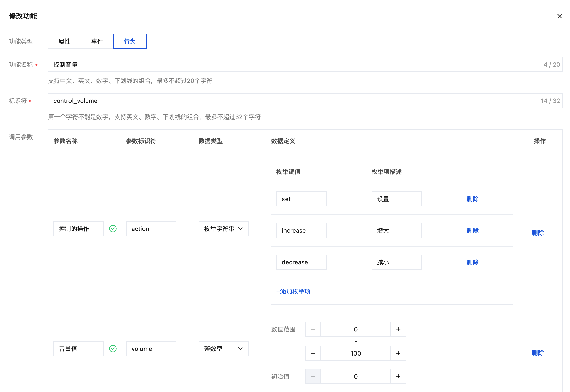570x392 pixels.
Task: Delete the action parameter row
Action: pyautogui.click(x=538, y=233)
